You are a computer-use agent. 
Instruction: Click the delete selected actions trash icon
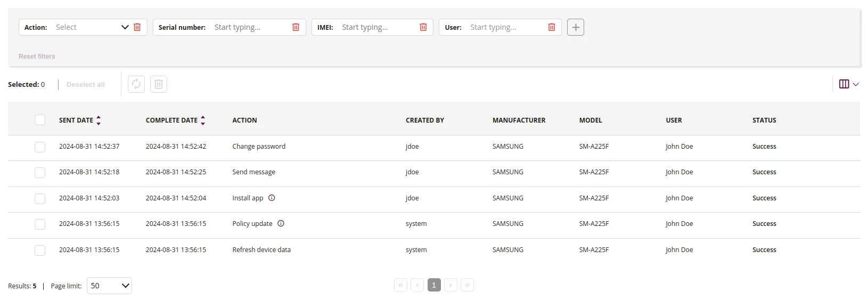click(x=159, y=84)
